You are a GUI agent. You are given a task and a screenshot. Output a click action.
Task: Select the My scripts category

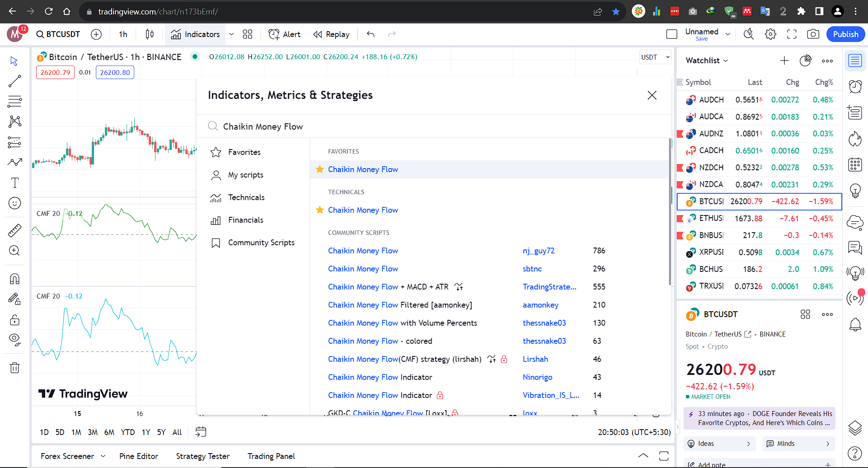click(253, 175)
